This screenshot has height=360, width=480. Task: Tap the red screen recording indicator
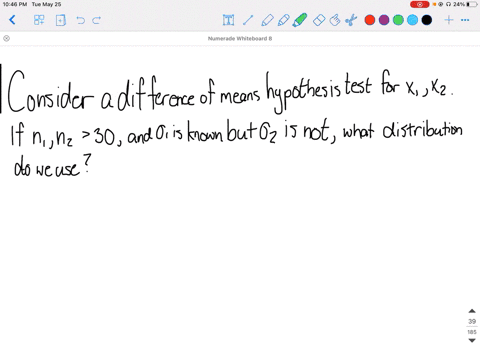[420, 4]
